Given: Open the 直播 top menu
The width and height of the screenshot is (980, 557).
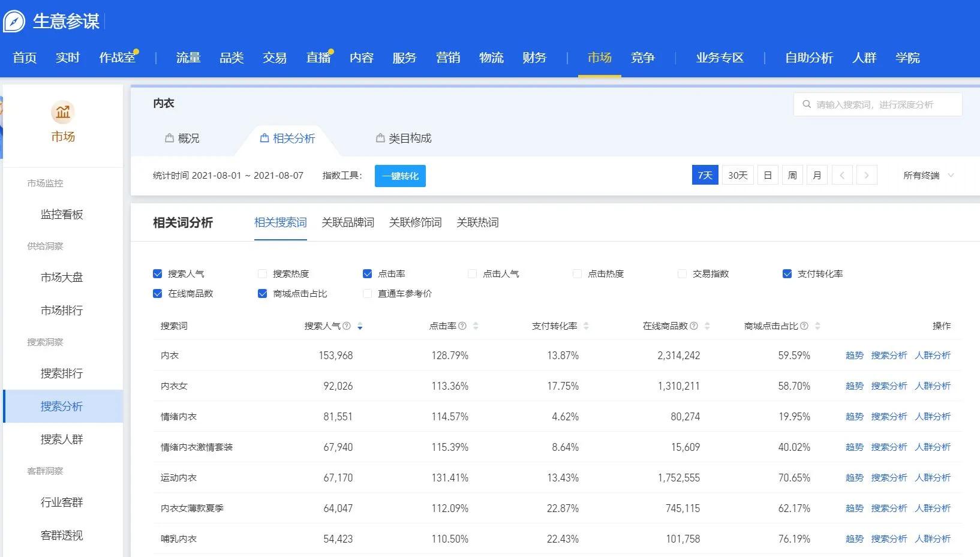Looking at the screenshot, I should pyautogui.click(x=318, y=58).
